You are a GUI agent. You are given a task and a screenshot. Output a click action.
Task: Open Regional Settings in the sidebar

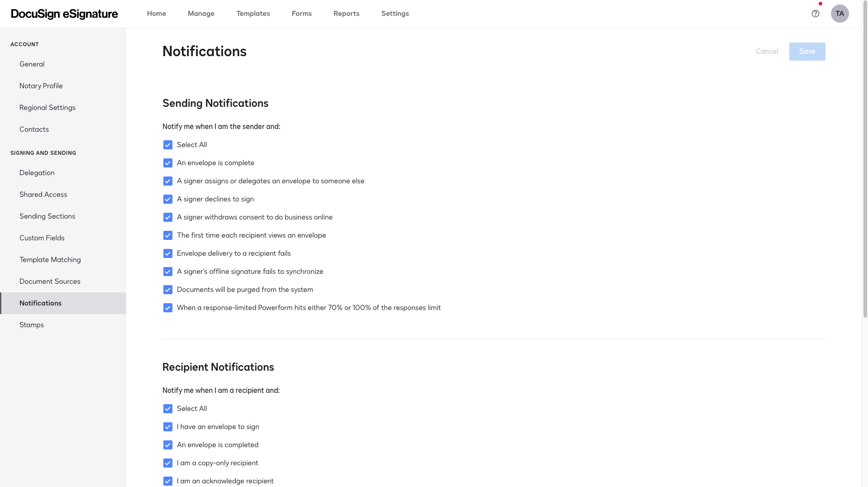(x=48, y=108)
